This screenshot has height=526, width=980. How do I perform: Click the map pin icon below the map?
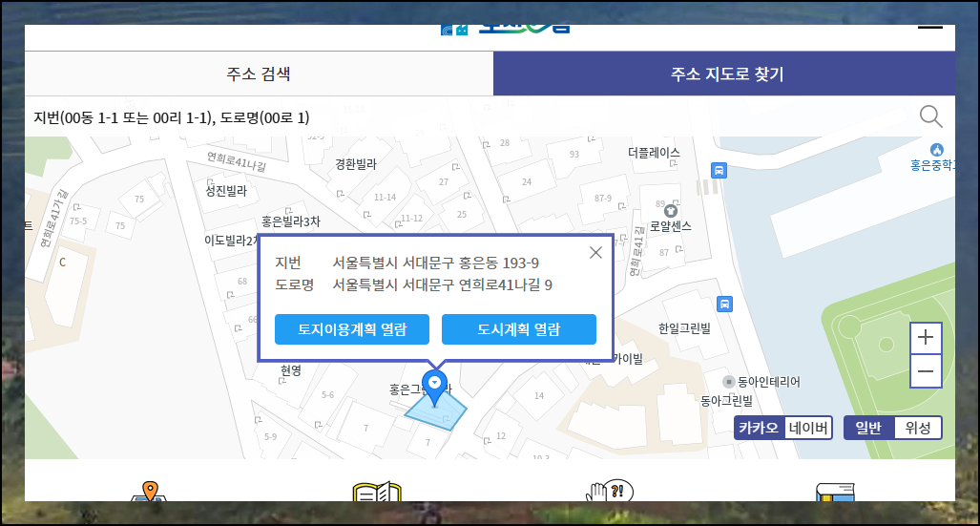click(x=150, y=491)
